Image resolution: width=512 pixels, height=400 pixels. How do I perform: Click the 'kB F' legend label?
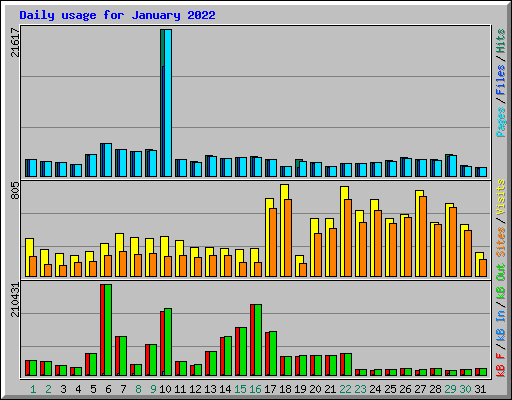point(501,365)
